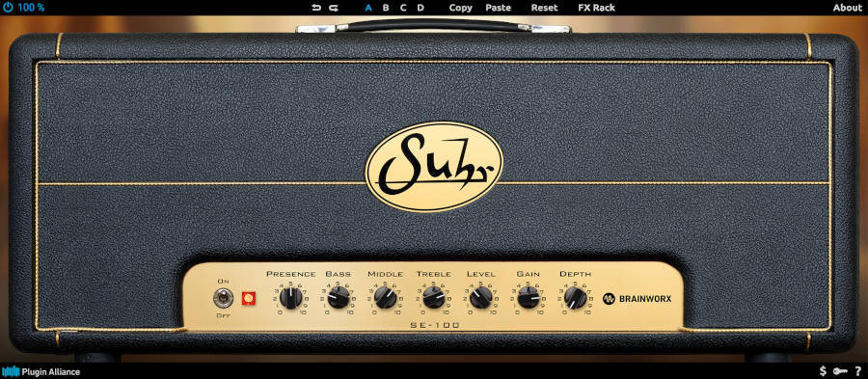Select settings slot D
The image size is (868, 379).
[420, 8]
